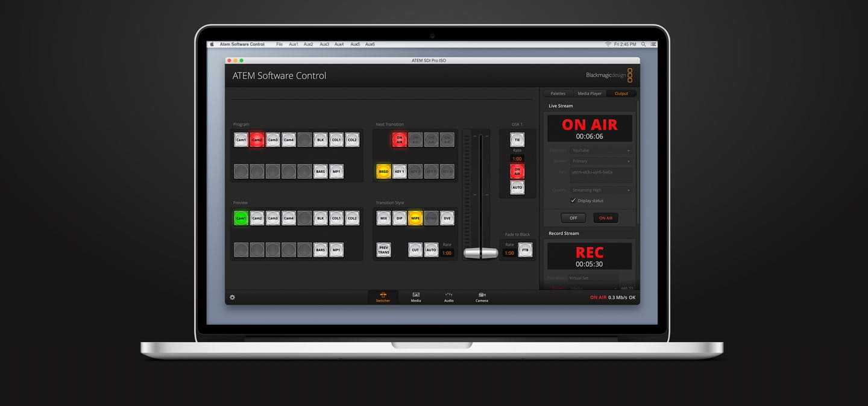Open the Switcher page icon

[383, 297]
